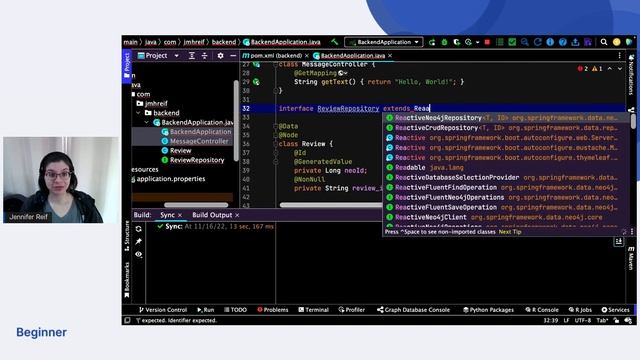Choose ReactiveDatabaseSelectionProvider completion suggestion
The height and width of the screenshot is (360, 640).
coord(506,177)
